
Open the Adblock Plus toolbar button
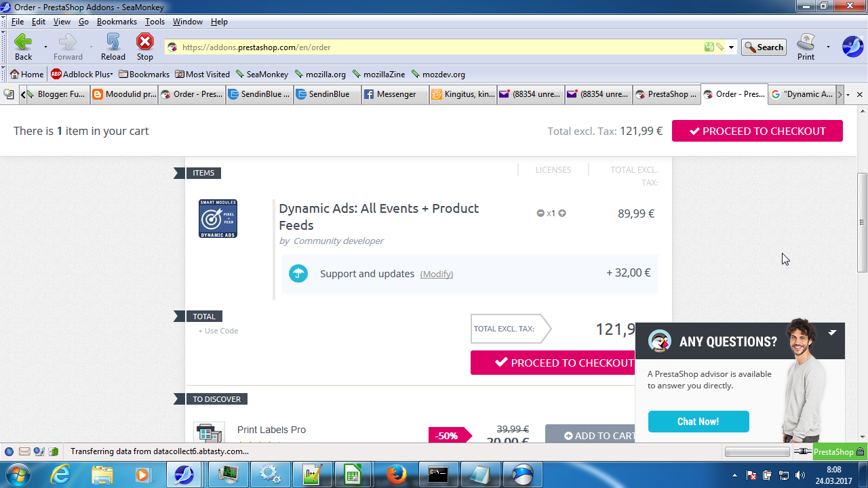[81, 75]
